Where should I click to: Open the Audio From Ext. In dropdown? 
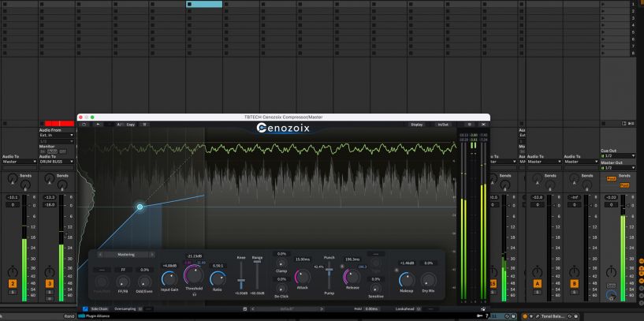point(56,135)
